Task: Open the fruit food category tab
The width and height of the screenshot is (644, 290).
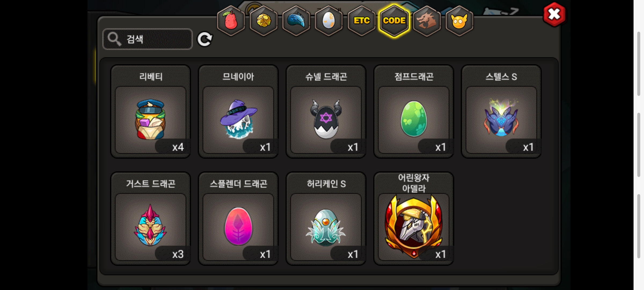Action: [x=231, y=21]
